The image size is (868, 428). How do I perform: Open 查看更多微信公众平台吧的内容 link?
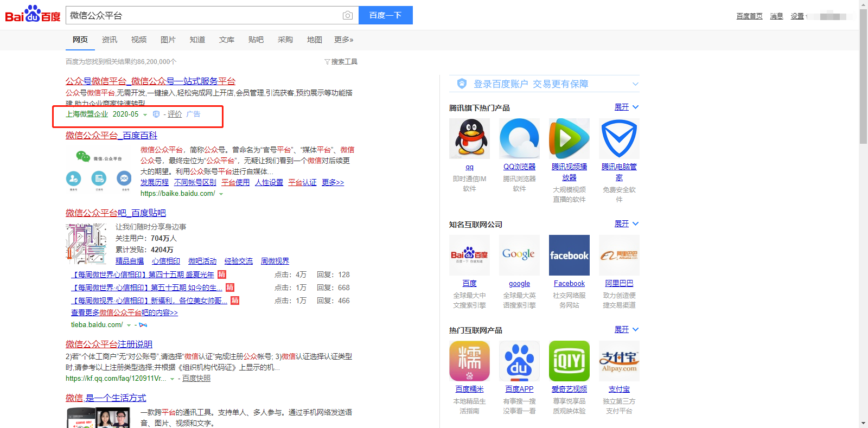124,312
